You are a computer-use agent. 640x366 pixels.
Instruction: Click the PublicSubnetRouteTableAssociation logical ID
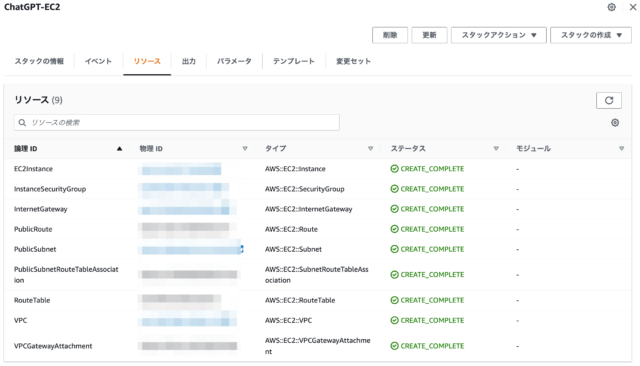[66, 275]
